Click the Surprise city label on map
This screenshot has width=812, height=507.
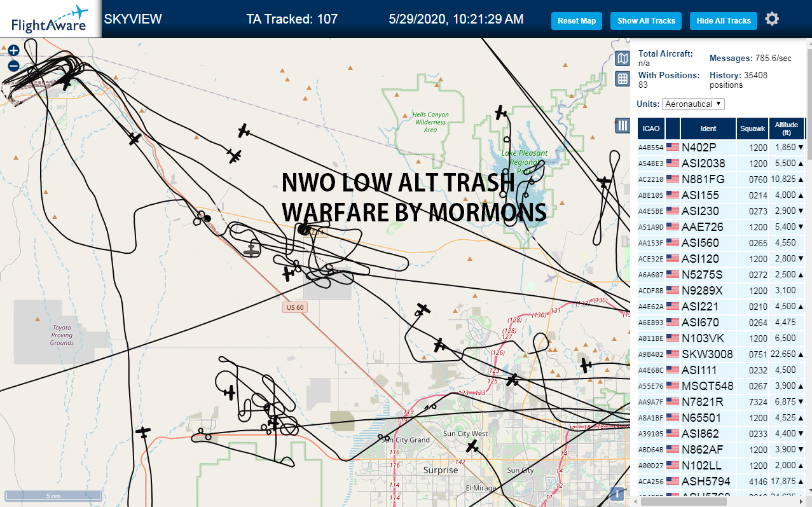coord(441,470)
